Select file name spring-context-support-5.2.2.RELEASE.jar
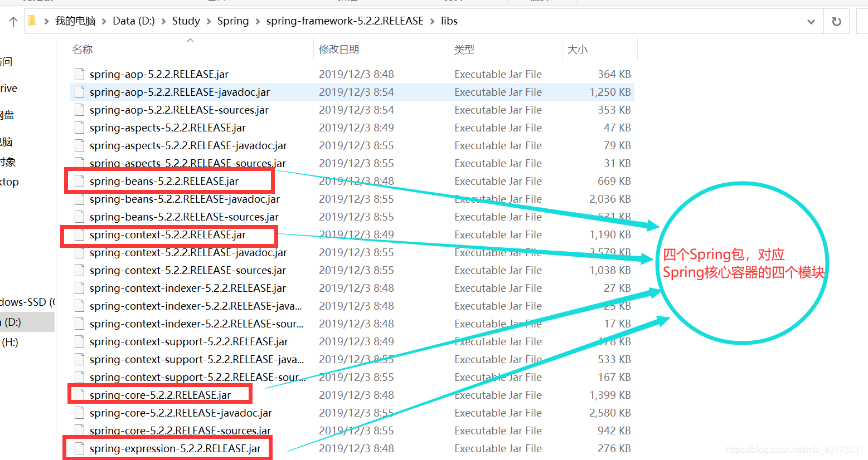Viewport: 868px width, 460px height. 189,341
